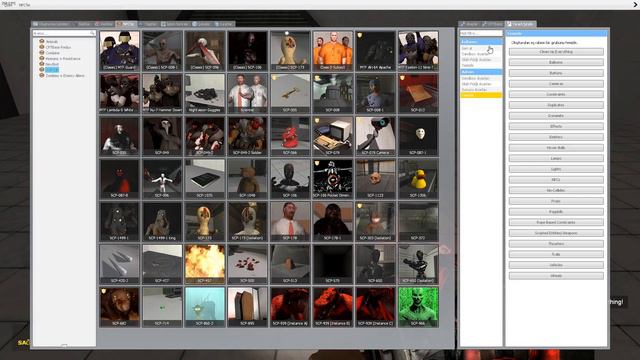Select the yellow rubber duck SCP thumbnail
This screenshot has height=360, width=640.
418,179
